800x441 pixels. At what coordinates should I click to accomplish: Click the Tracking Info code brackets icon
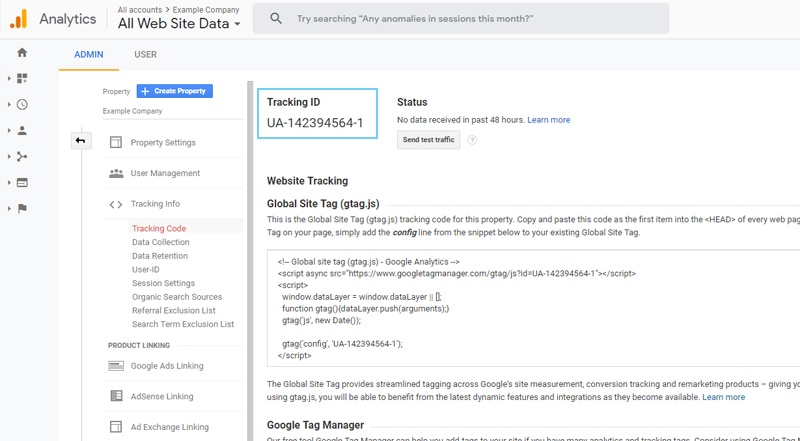pyautogui.click(x=116, y=204)
